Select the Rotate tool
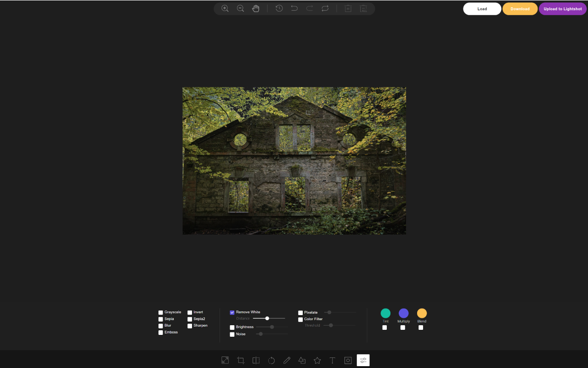 point(271,360)
